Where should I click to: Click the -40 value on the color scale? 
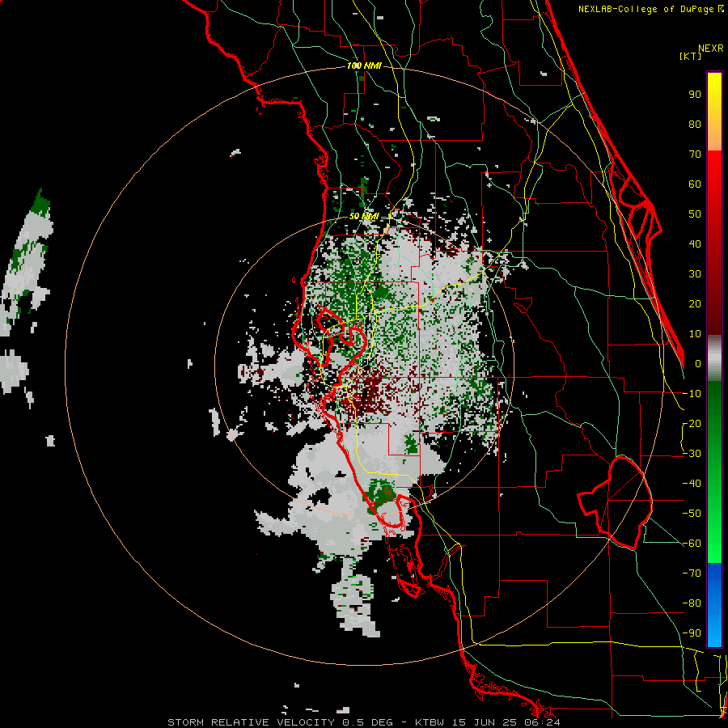click(x=692, y=484)
